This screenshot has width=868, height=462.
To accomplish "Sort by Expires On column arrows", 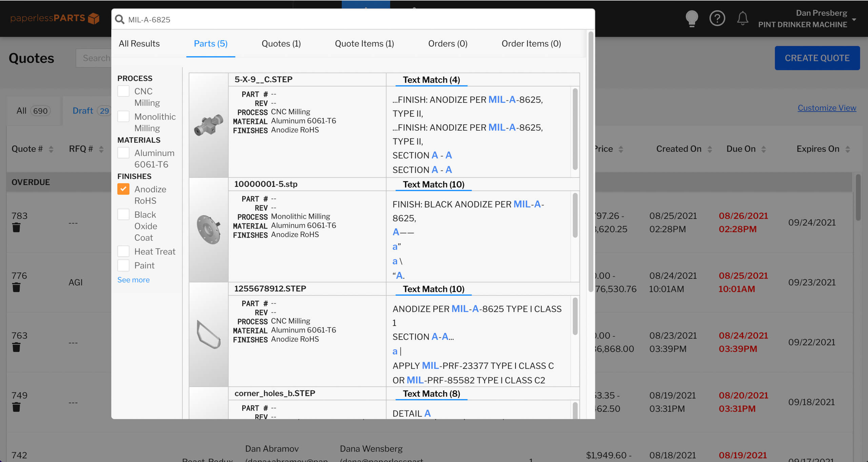I will click(x=848, y=149).
